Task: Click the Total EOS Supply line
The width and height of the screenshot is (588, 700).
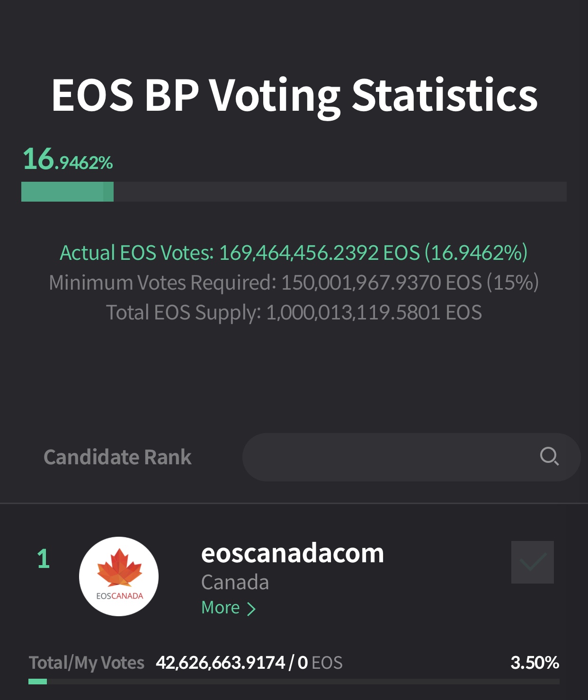Action: click(294, 312)
